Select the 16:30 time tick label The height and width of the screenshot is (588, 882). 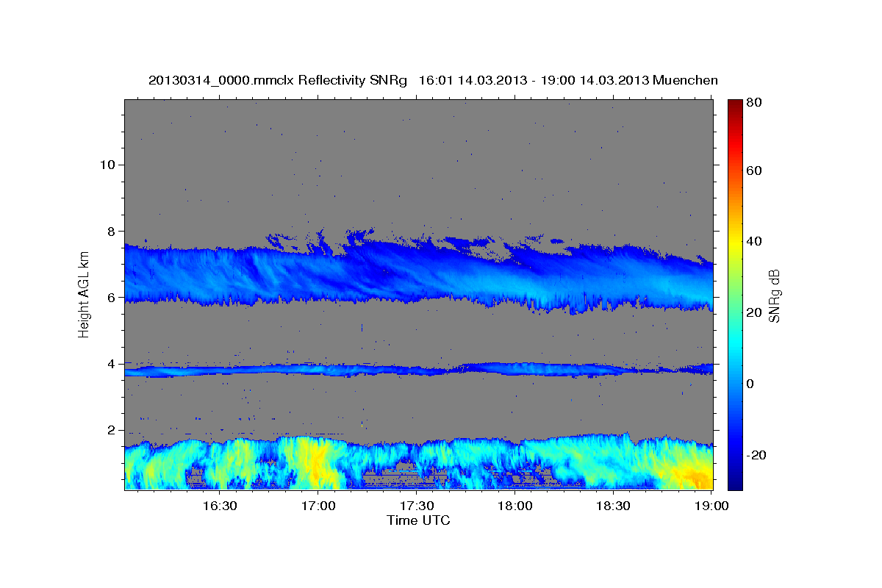click(219, 506)
